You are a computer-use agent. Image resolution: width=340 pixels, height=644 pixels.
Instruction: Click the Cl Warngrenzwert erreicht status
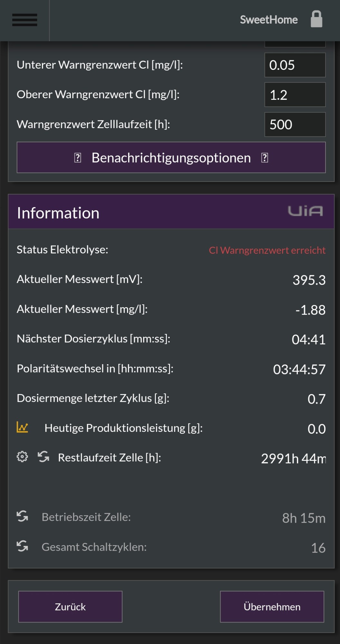(267, 250)
